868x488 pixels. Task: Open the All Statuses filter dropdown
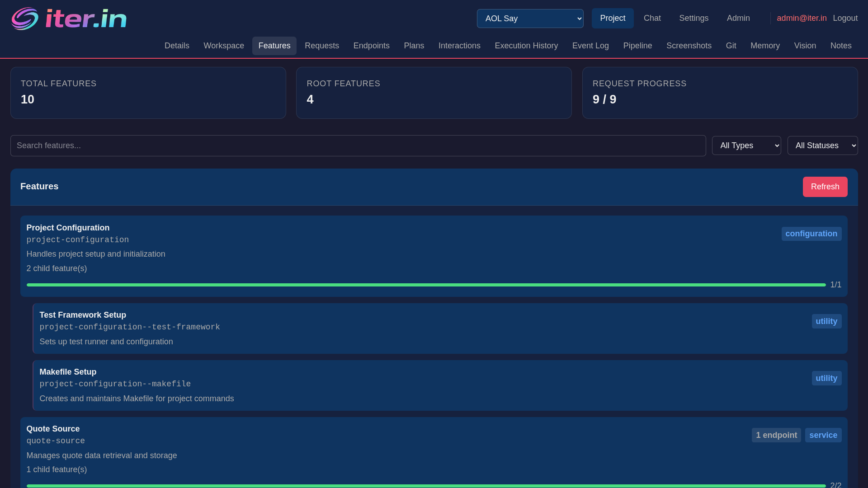coord(823,145)
